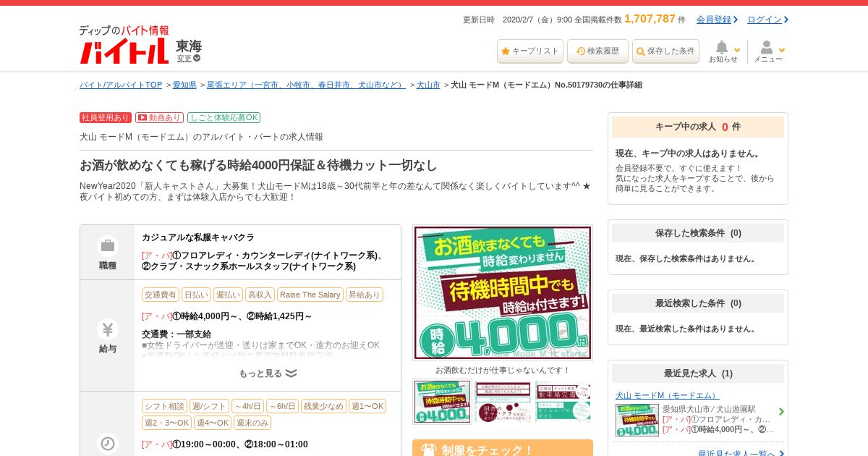Image resolution: width=868 pixels, height=456 pixels.
Task: Expand the 変更 region dropdown
Action: tap(189, 59)
